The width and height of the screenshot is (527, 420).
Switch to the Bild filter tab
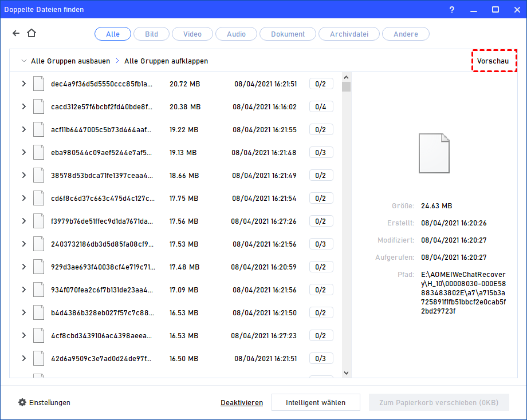[152, 34]
